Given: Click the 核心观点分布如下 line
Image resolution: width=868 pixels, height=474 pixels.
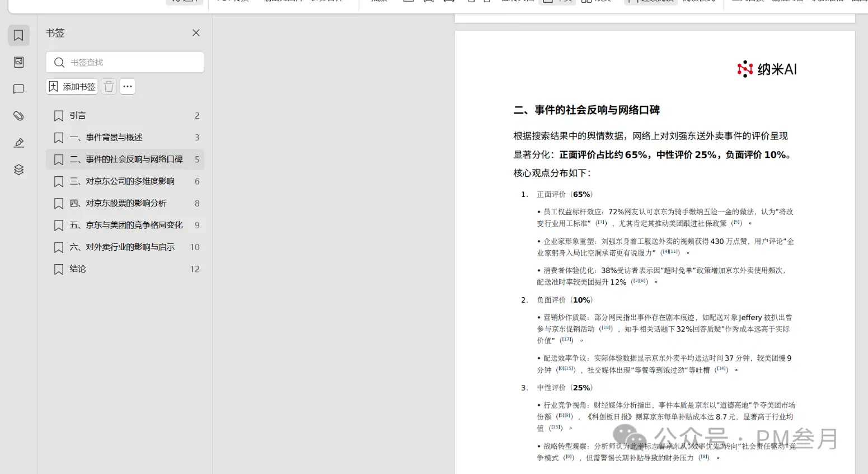Looking at the screenshot, I should pyautogui.click(x=552, y=173).
